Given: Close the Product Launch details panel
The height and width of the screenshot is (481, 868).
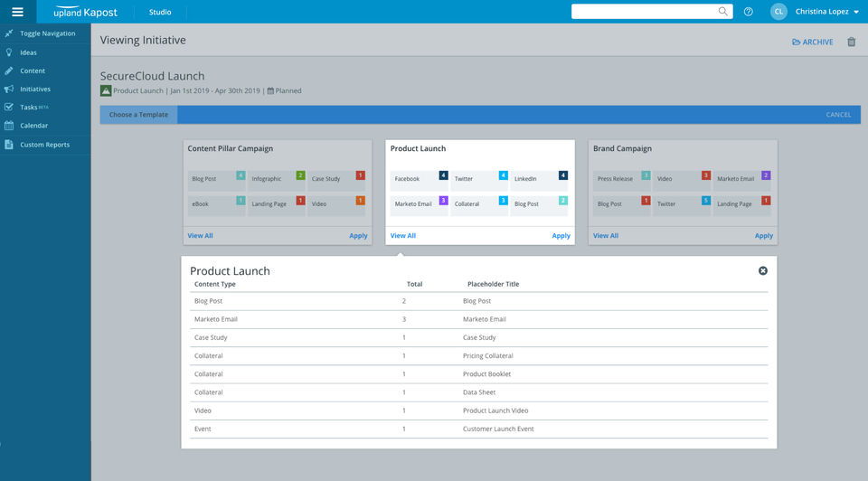Looking at the screenshot, I should click(x=763, y=270).
